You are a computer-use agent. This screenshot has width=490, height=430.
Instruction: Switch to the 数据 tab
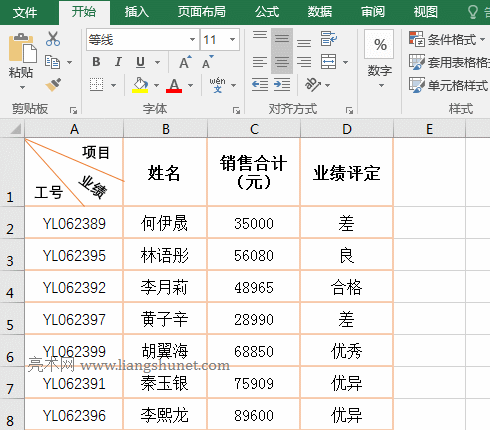pos(320,12)
